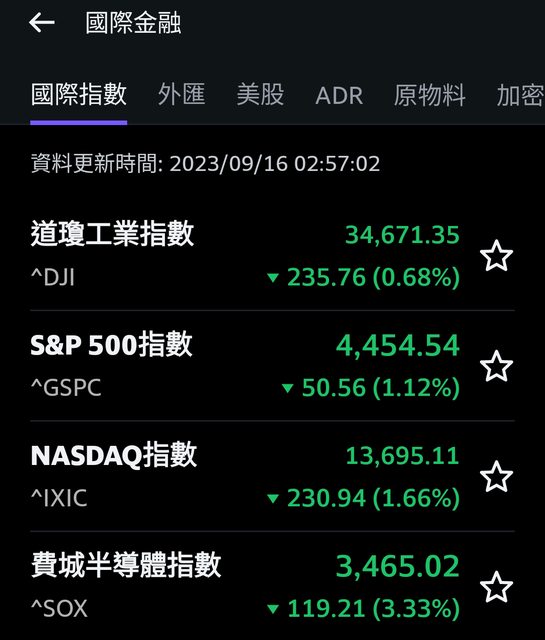Viewport: 545px width, 640px height.
Task: Open the 加密 tab
Action: pyautogui.click(x=521, y=95)
